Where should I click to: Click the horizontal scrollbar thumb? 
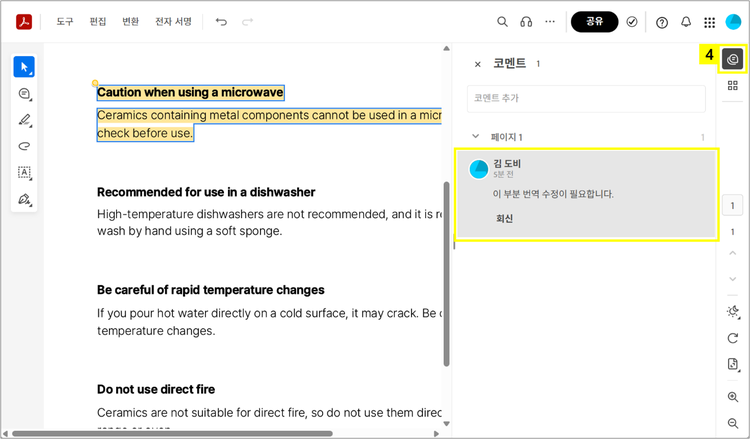172,434
